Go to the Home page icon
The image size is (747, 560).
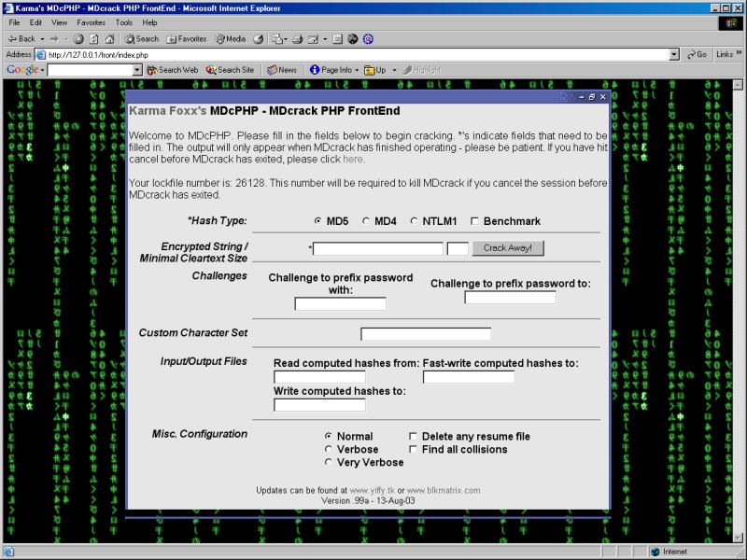(110, 39)
